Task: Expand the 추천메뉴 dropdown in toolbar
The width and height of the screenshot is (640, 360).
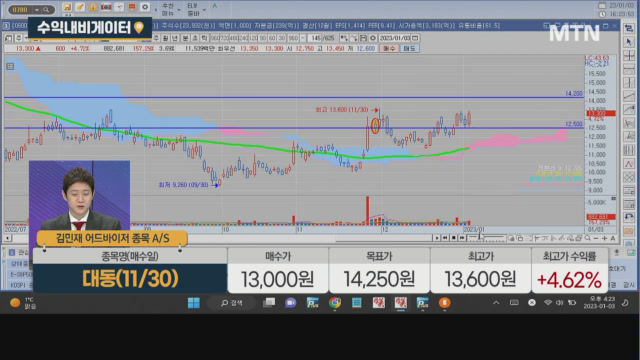Action: [179, 10]
